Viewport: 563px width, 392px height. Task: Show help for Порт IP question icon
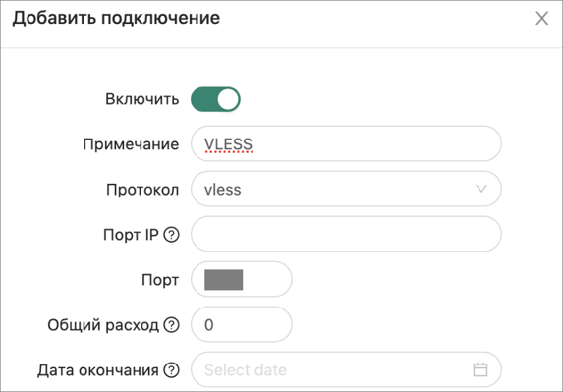point(171,235)
